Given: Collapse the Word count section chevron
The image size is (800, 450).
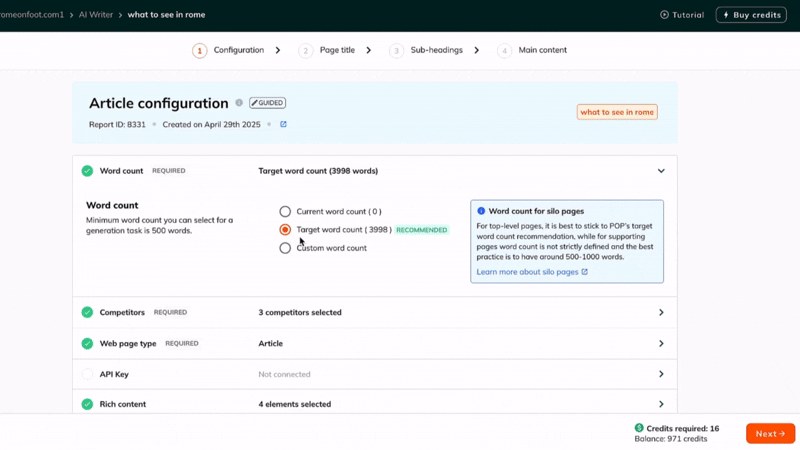Looking at the screenshot, I should (661, 171).
